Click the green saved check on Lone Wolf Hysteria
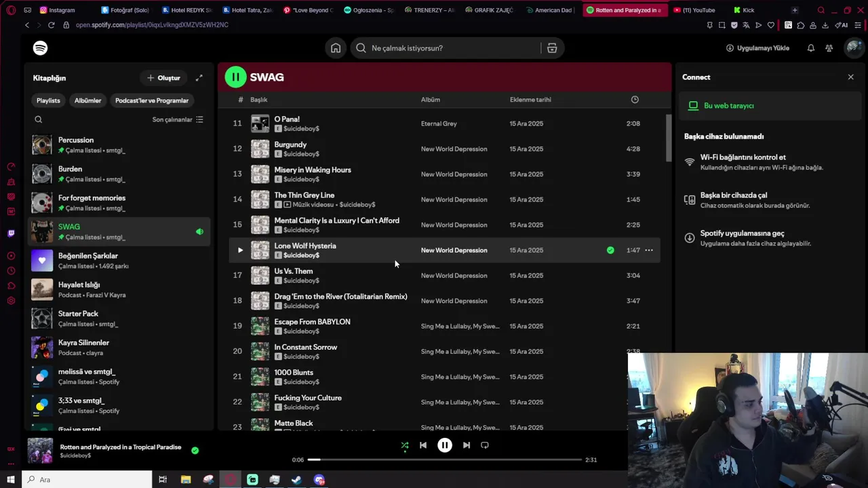This screenshot has height=488, width=868. pyautogui.click(x=610, y=250)
